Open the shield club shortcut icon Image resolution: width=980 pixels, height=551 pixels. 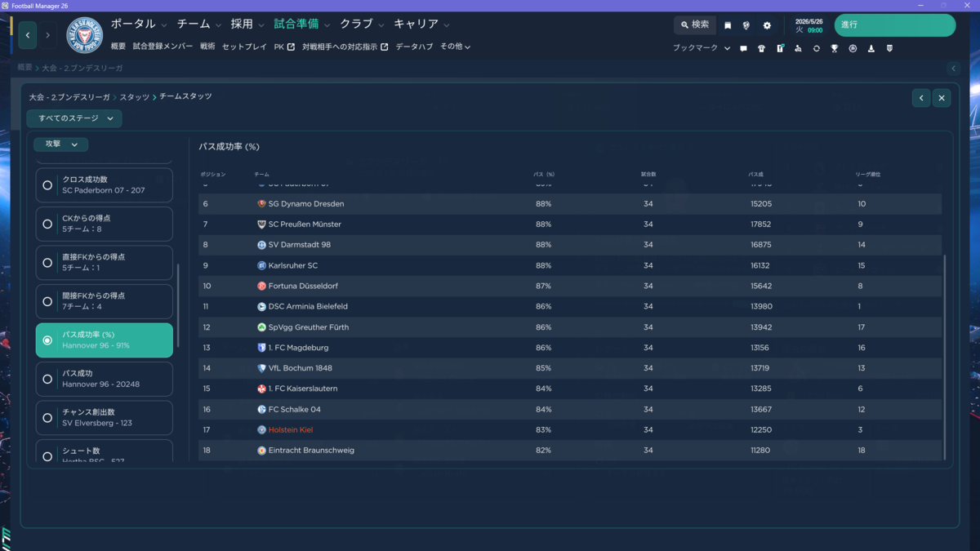(x=889, y=48)
